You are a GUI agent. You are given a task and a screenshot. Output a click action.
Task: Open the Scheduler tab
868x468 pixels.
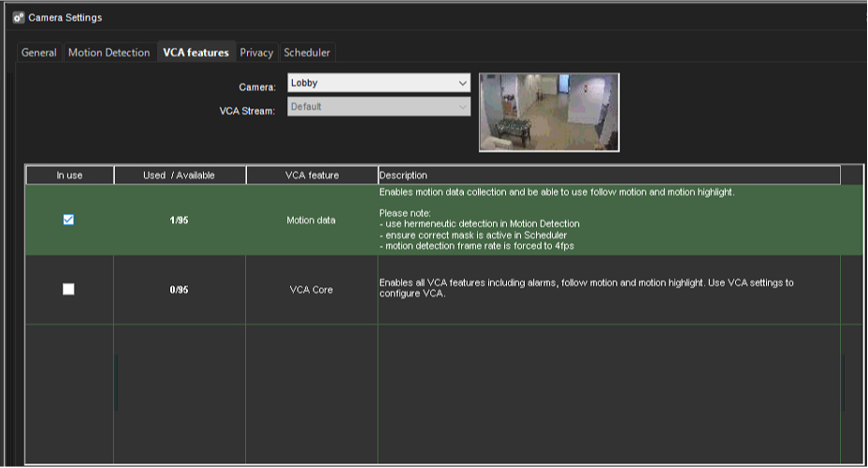[x=307, y=53]
